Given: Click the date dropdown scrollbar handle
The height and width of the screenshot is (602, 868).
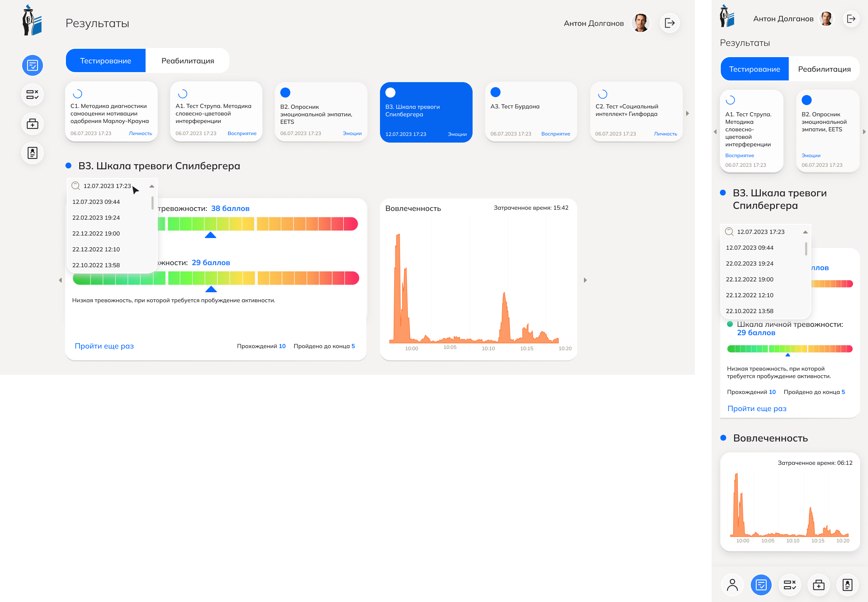Looking at the screenshot, I should (x=152, y=203).
